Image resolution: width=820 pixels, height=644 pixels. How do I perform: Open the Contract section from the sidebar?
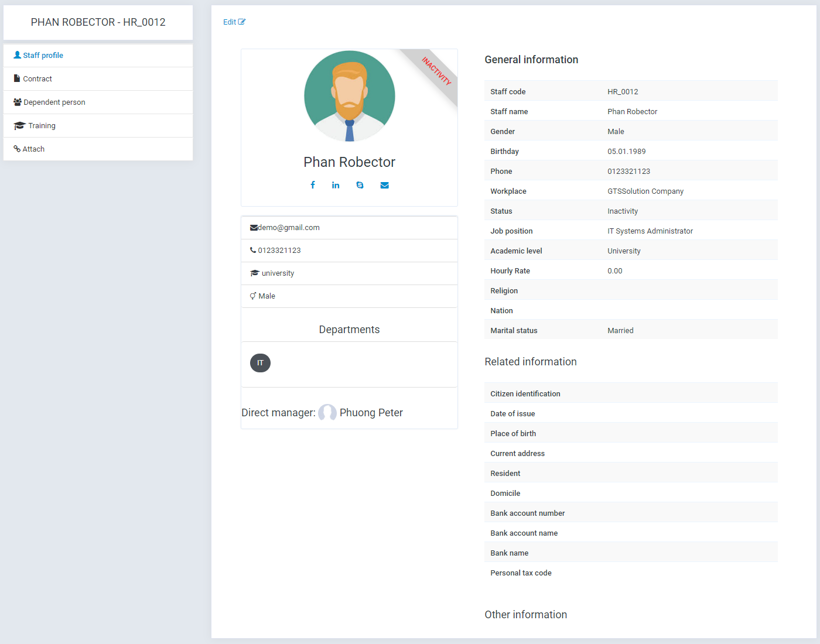click(37, 78)
